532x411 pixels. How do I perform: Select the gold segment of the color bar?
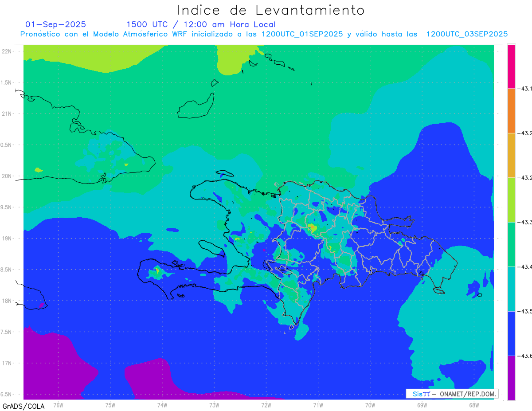(512, 155)
